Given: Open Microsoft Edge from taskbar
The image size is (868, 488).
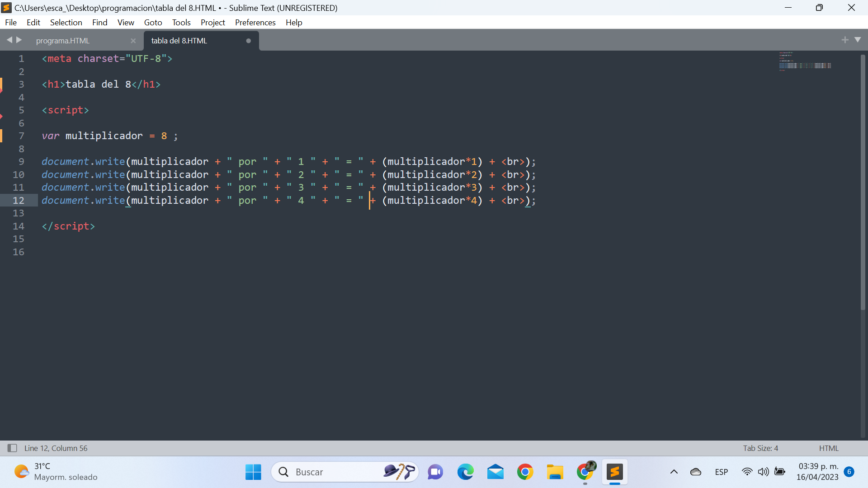Looking at the screenshot, I should (x=465, y=472).
